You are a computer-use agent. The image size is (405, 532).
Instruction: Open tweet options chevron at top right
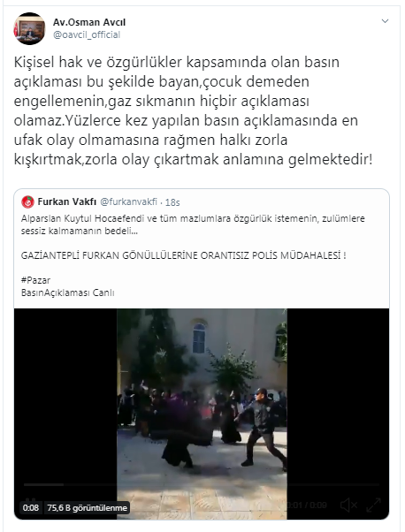[x=385, y=21]
